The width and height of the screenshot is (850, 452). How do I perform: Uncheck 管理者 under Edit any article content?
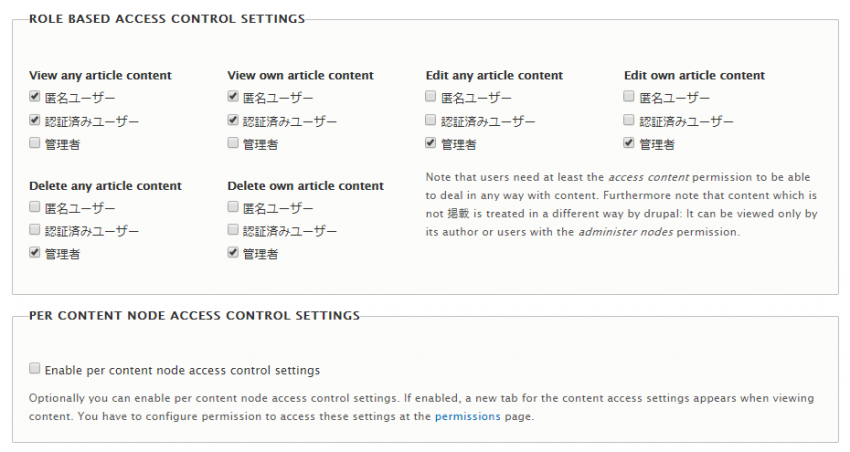pyautogui.click(x=431, y=143)
